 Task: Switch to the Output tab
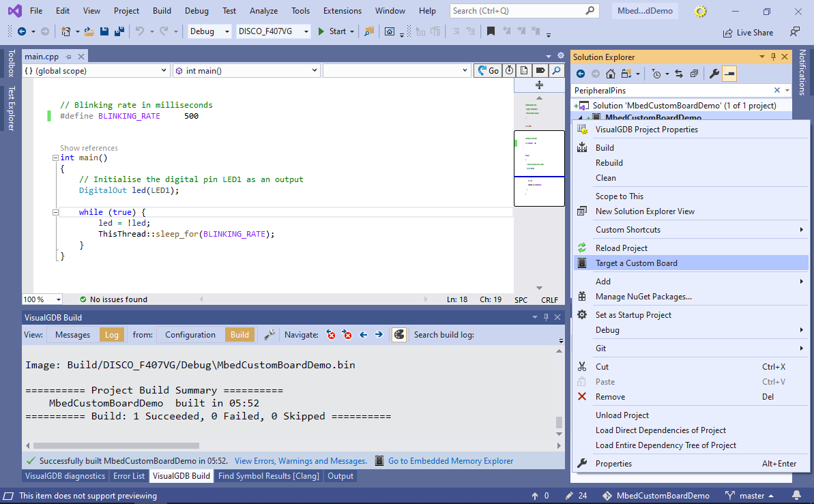340,476
